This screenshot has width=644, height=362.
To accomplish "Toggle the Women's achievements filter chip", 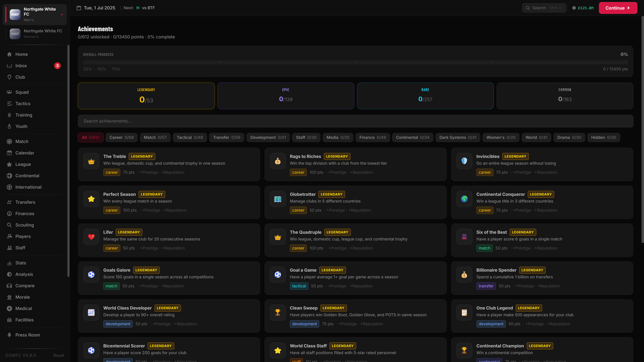I will [501, 137].
